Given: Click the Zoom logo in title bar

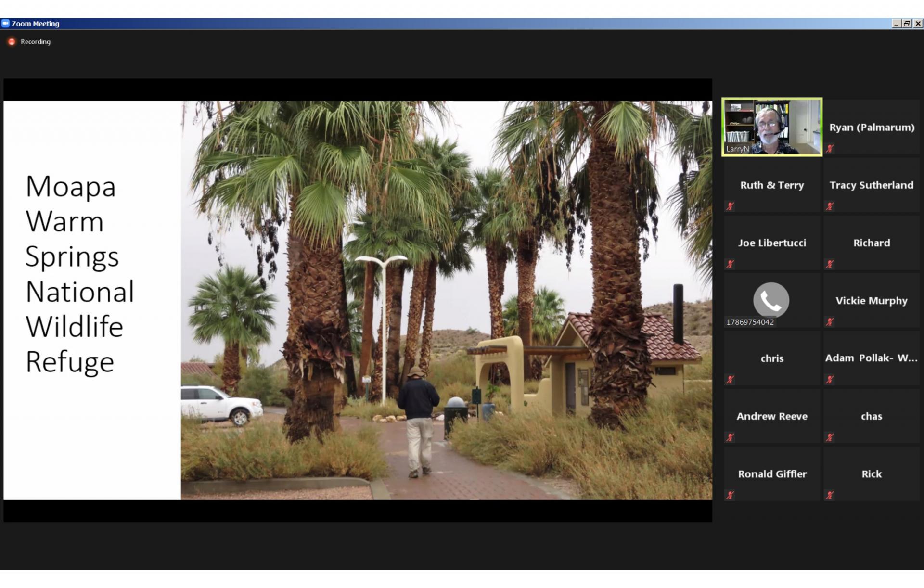Looking at the screenshot, I should pos(6,23).
